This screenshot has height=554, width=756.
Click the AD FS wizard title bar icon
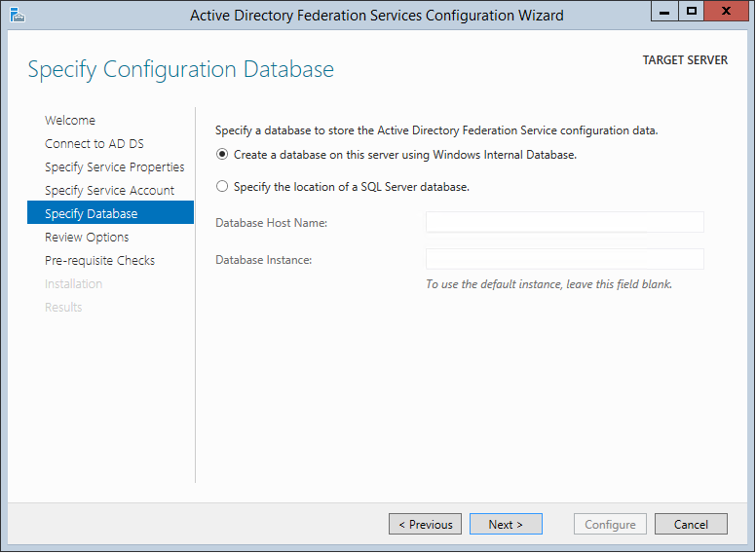pyautogui.click(x=18, y=15)
